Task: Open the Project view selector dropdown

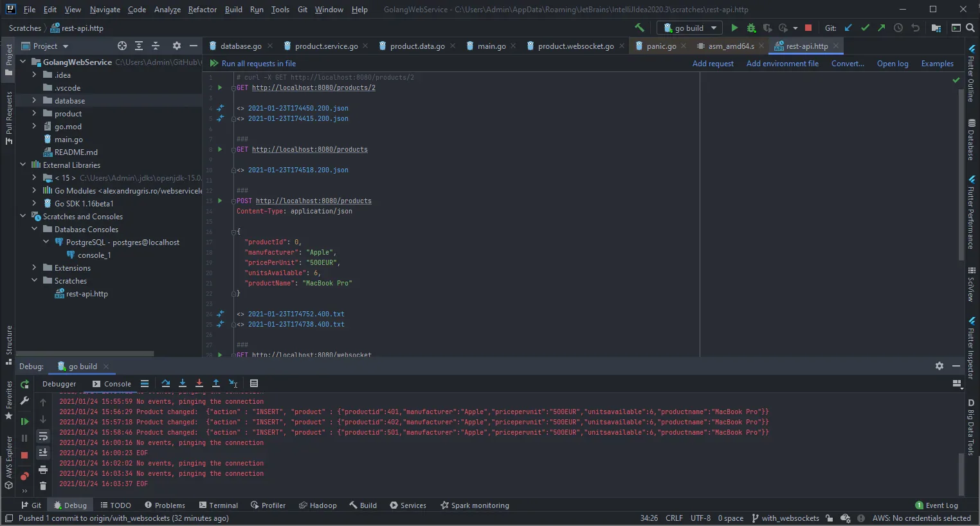Action: pos(45,46)
